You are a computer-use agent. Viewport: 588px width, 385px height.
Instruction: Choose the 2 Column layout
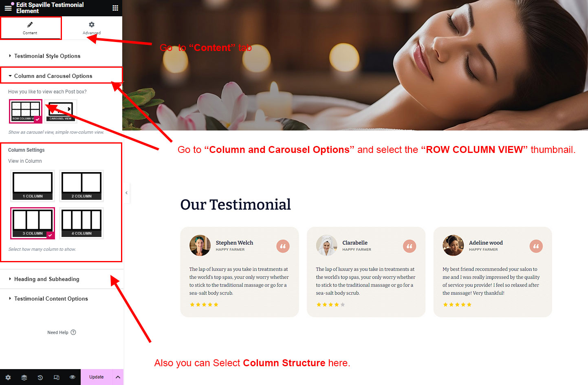tap(81, 186)
